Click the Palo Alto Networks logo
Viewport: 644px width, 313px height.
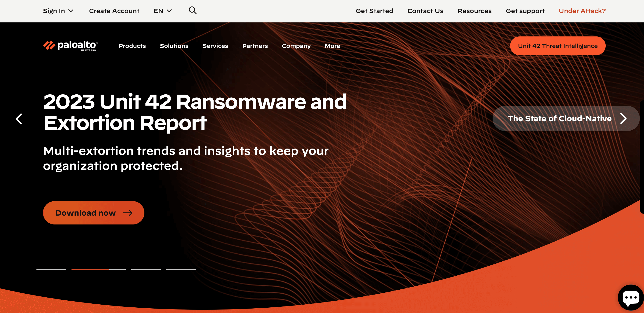tap(70, 46)
